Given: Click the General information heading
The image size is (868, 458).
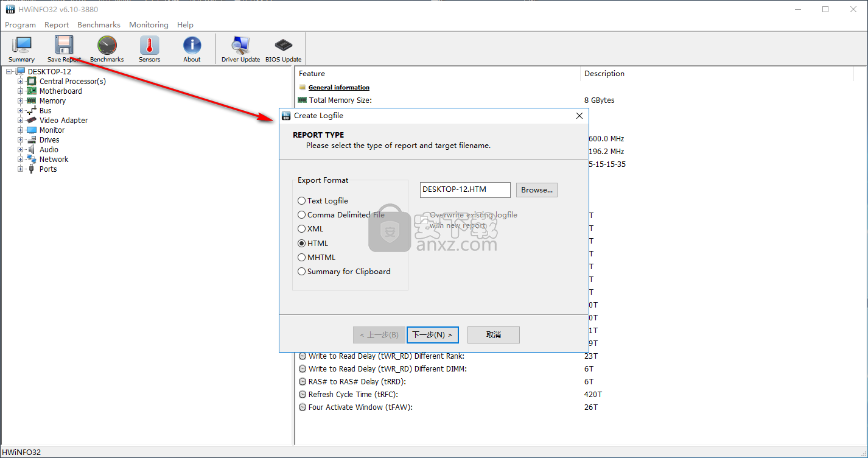Looking at the screenshot, I should [339, 87].
